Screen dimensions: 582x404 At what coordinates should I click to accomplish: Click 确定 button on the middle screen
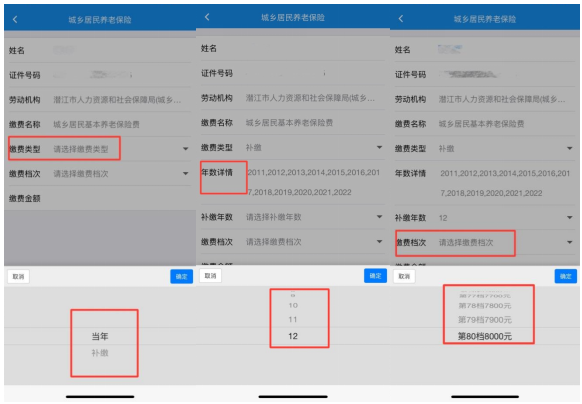(375, 276)
